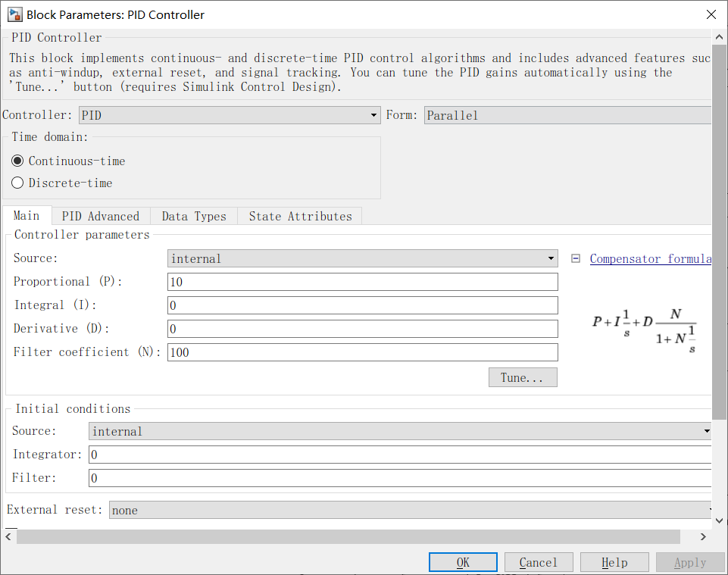Click the Integrator initial condition field

400,455
